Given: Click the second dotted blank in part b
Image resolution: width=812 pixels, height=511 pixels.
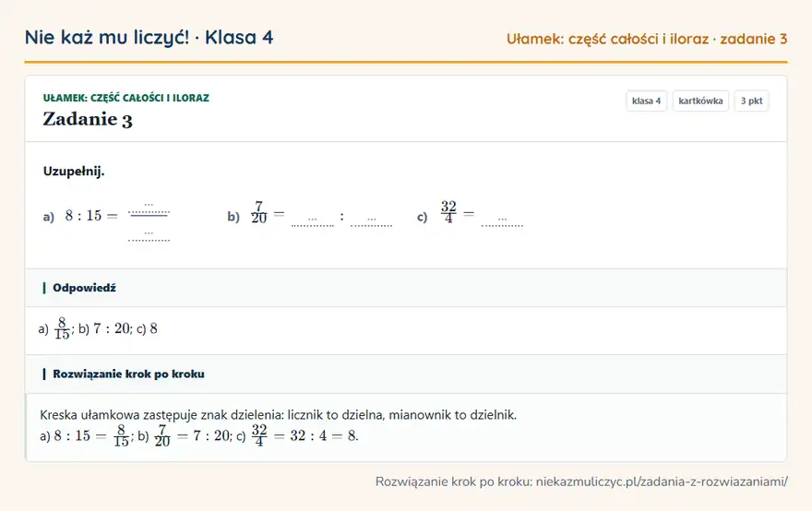Looking at the screenshot, I should pyautogui.click(x=371, y=222).
